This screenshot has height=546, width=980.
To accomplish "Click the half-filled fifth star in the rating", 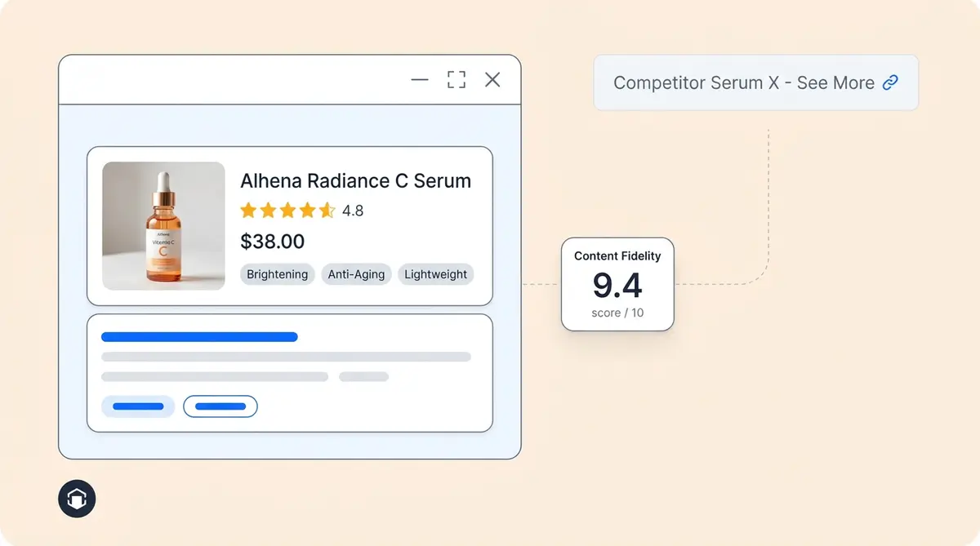I will point(326,211).
